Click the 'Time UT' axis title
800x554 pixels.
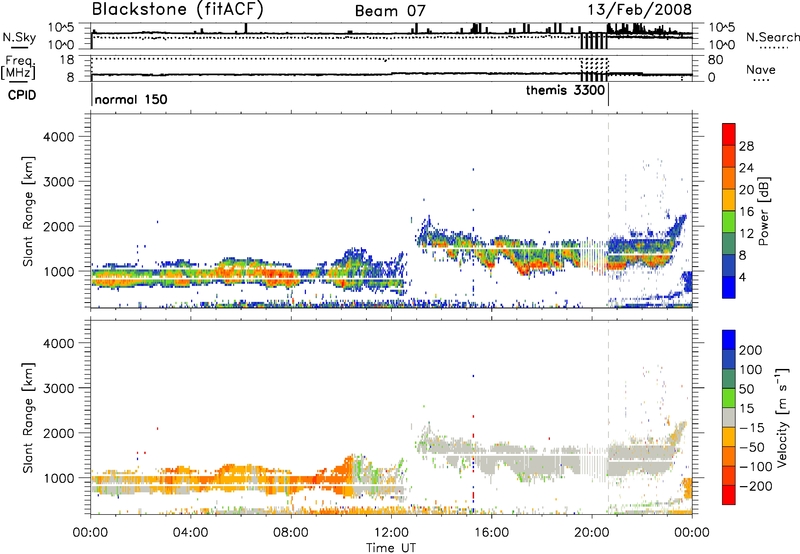tap(391, 547)
